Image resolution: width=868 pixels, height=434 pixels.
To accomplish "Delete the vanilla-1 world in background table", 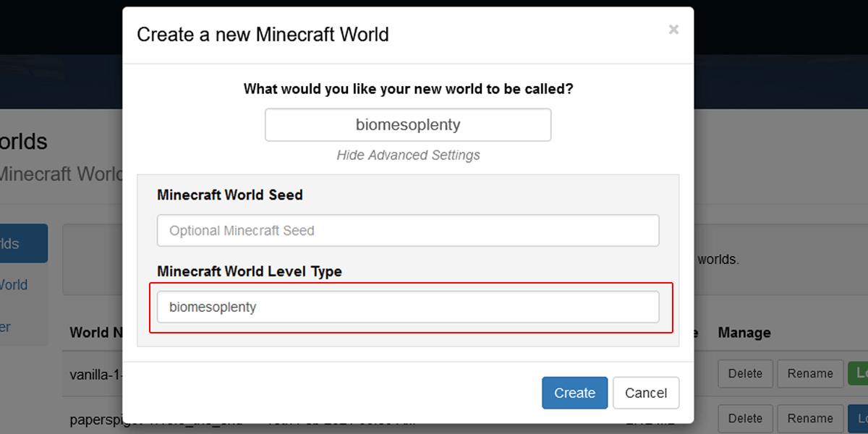I will click(745, 374).
